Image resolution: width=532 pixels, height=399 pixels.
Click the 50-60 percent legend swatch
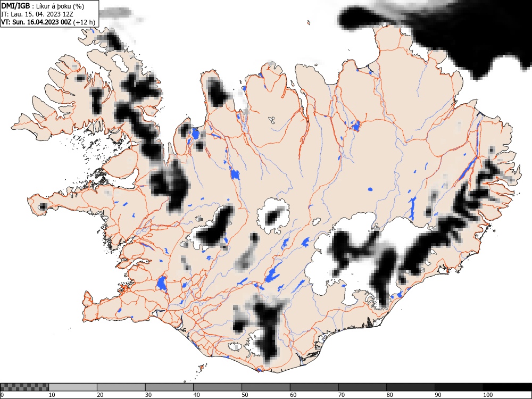point(265,387)
